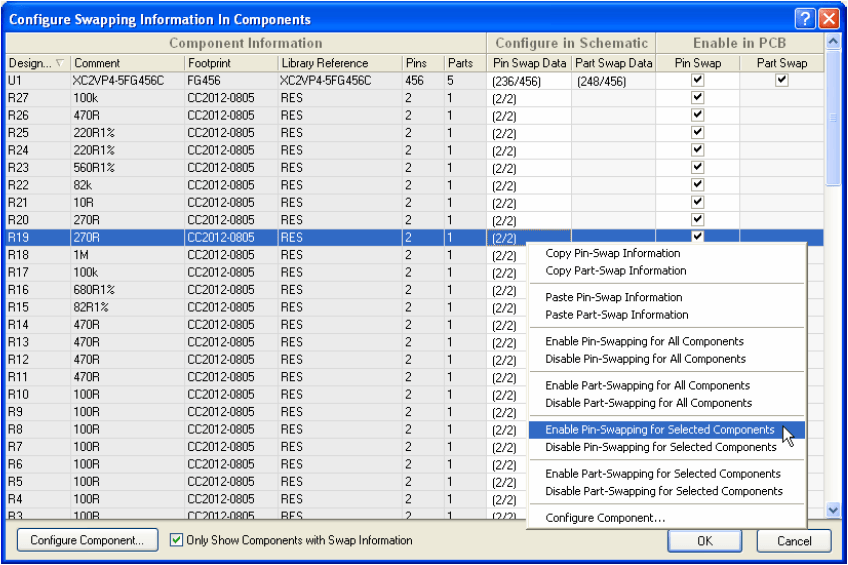848x565 pixels.
Task: Click the Part Swap Data column header
Action: click(x=613, y=63)
